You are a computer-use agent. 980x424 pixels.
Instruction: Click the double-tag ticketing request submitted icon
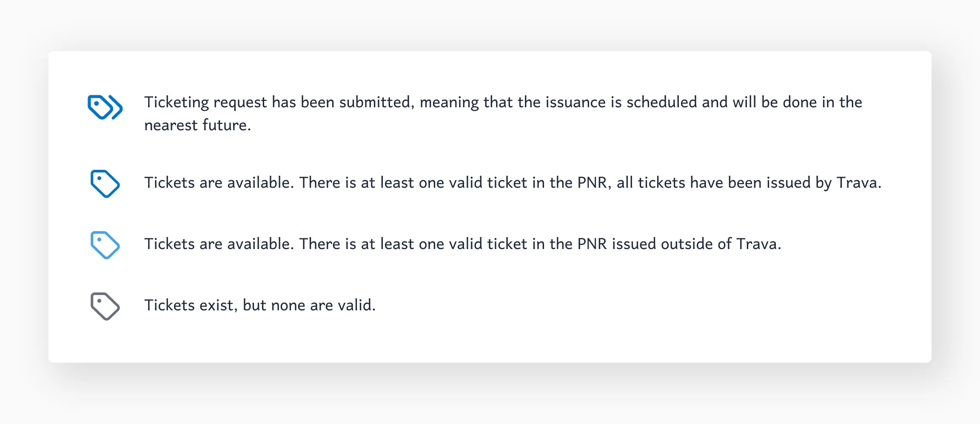105,107
